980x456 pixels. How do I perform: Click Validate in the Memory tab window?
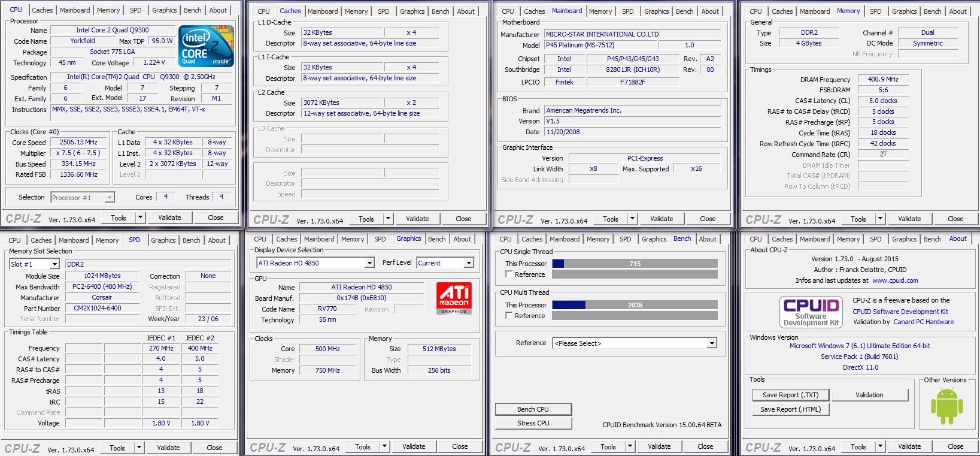tap(909, 219)
